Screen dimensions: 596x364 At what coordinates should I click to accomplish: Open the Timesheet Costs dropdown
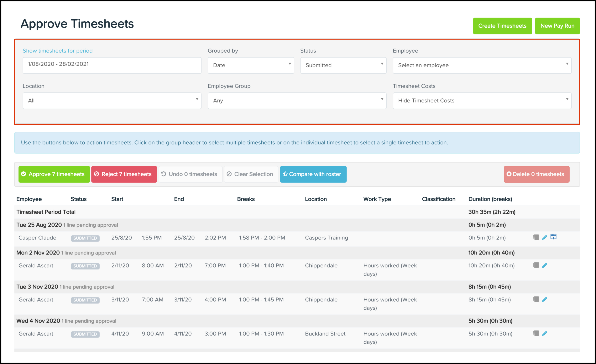point(482,101)
